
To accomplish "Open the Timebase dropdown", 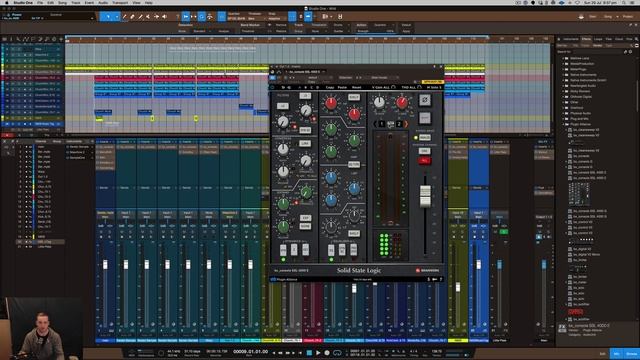I will (x=256, y=18).
